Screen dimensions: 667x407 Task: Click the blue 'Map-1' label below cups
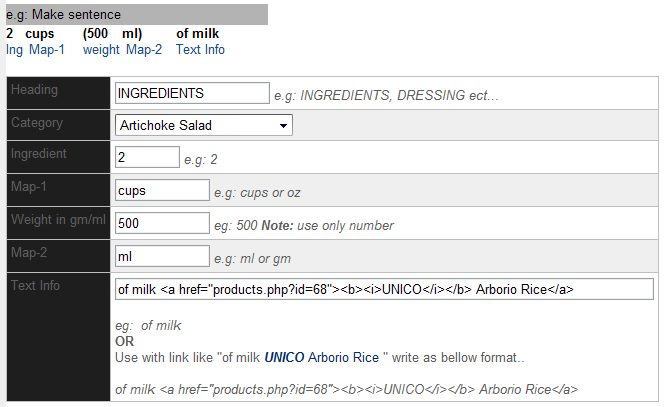pos(47,49)
